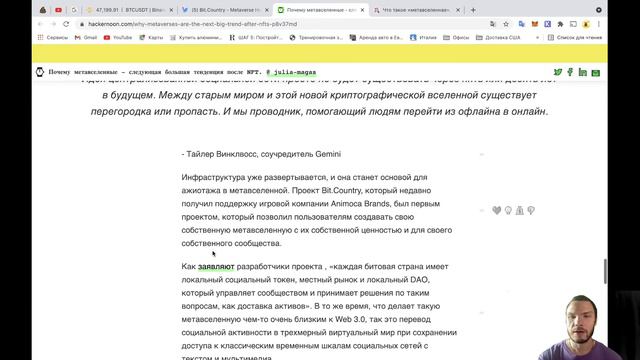Open the cast media icon

click(573, 24)
